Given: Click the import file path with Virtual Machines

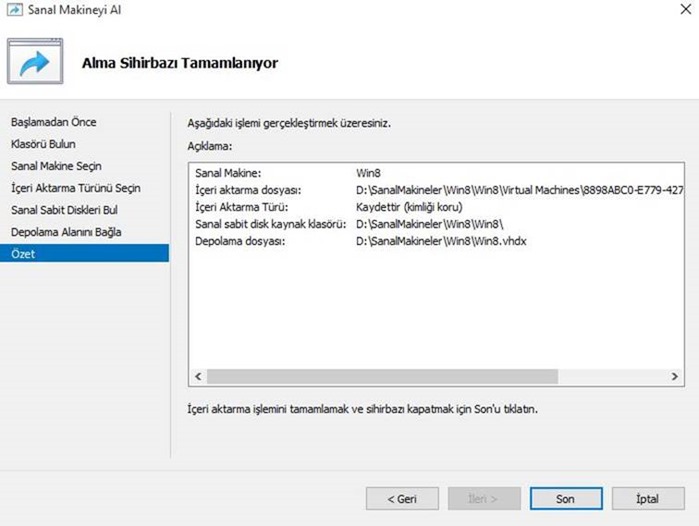Looking at the screenshot, I should [519, 190].
